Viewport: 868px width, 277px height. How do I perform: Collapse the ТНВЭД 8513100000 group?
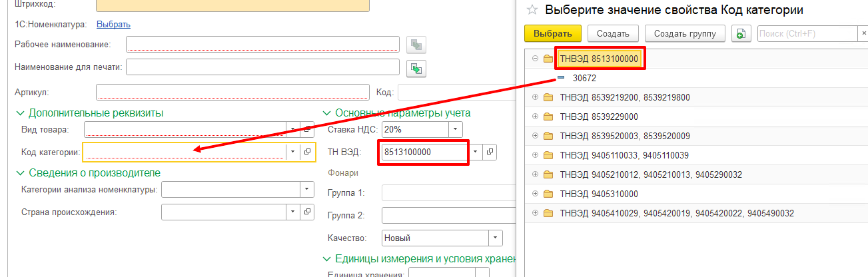(x=535, y=59)
